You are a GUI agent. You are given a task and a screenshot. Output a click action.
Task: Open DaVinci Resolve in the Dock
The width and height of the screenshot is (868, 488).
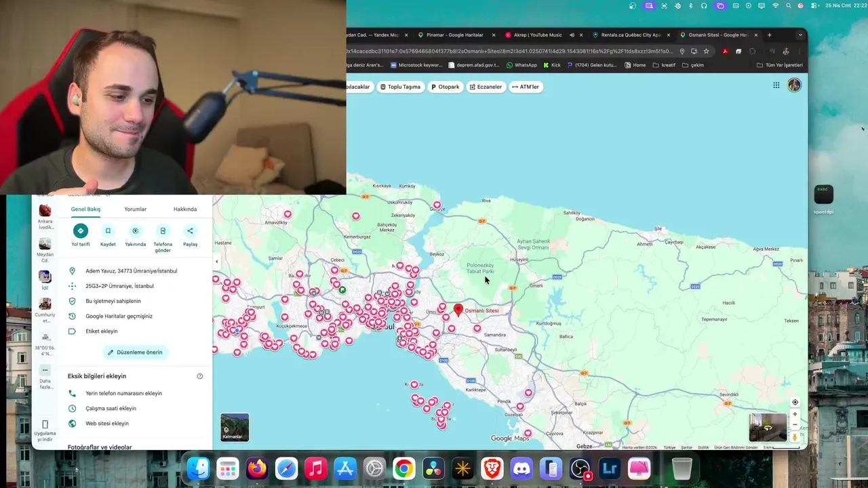point(433,468)
